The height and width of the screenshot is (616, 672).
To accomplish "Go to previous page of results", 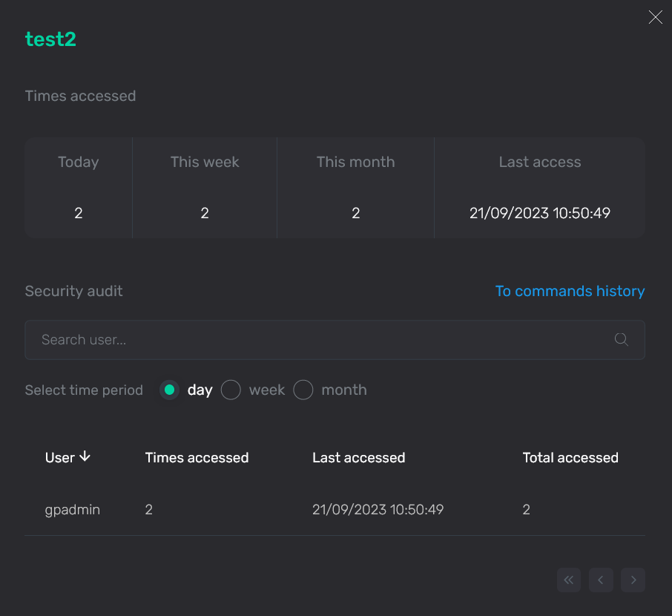I will (601, 580).
